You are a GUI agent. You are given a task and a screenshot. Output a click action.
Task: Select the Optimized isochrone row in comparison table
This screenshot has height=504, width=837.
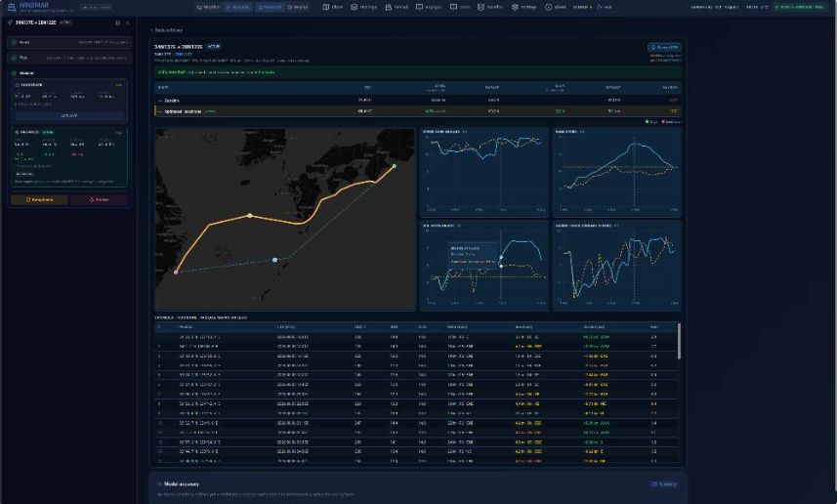point(417,111)
